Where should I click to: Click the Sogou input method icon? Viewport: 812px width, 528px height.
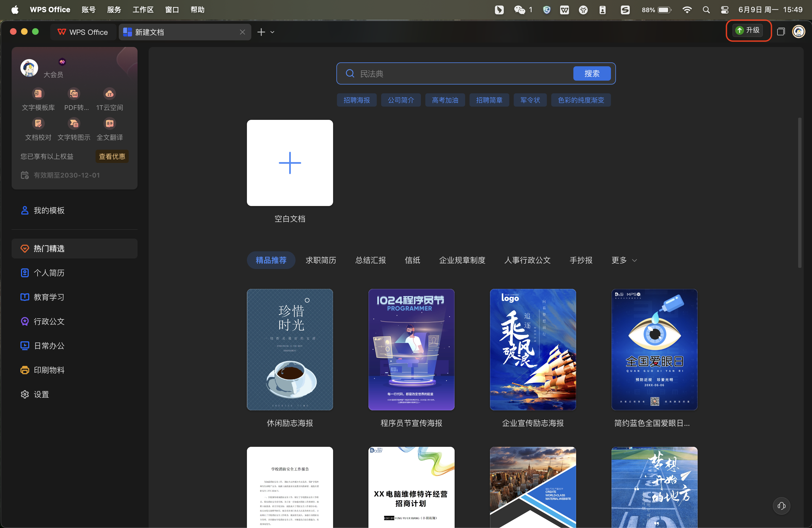625,10
